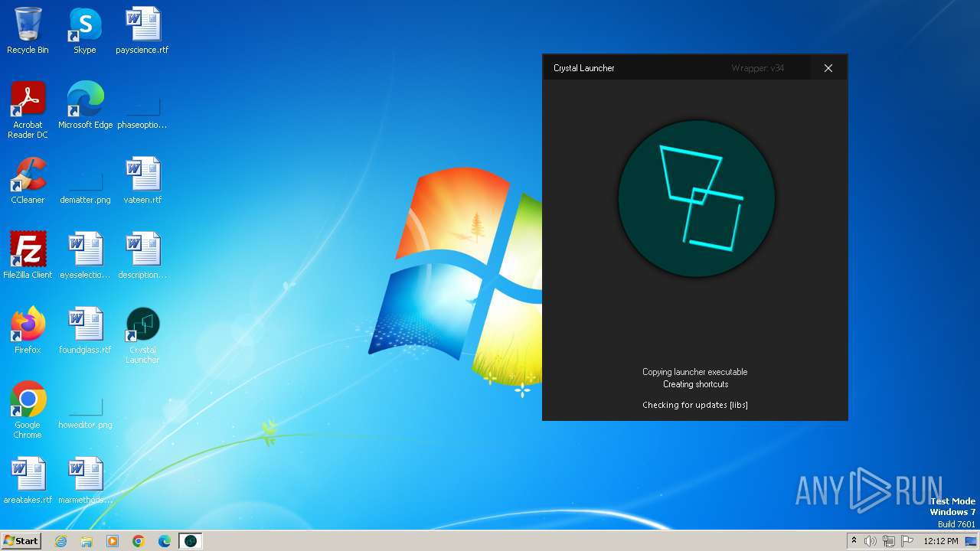Click 'Copying launcher executable' status text
The image size is (980, 551).
(695, 372)
